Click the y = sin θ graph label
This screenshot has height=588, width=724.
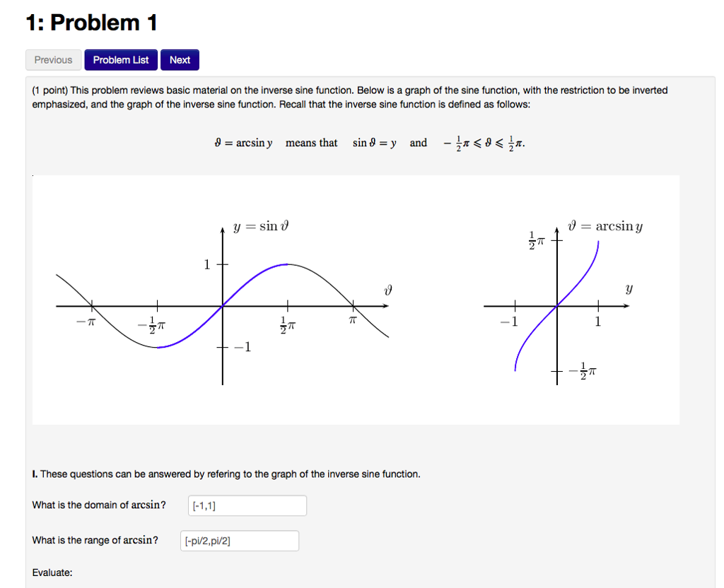click(259, 226)
